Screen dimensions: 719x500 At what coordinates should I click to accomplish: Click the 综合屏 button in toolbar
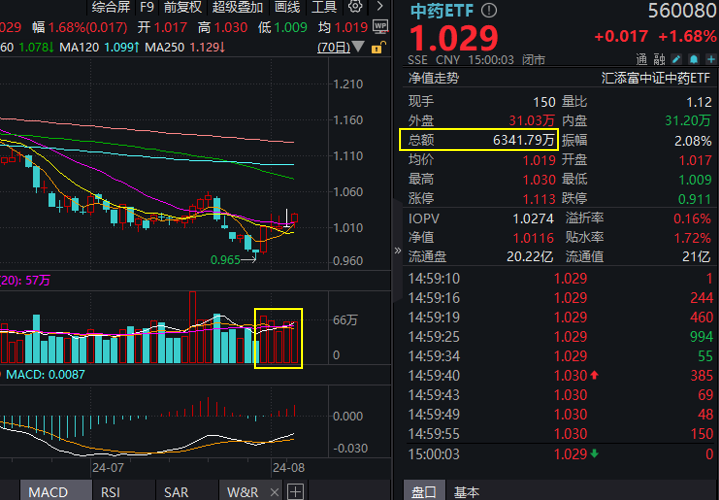(x=111, y=7)
